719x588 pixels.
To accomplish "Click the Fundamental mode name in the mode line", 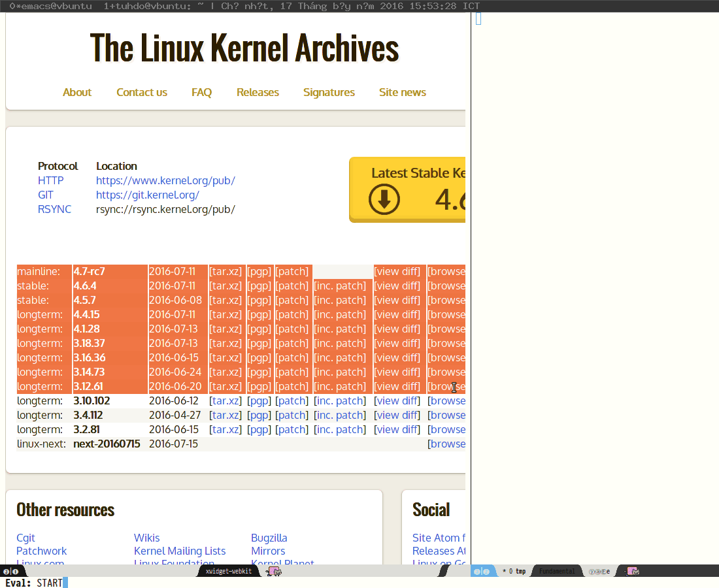I will tap(557, 571).
